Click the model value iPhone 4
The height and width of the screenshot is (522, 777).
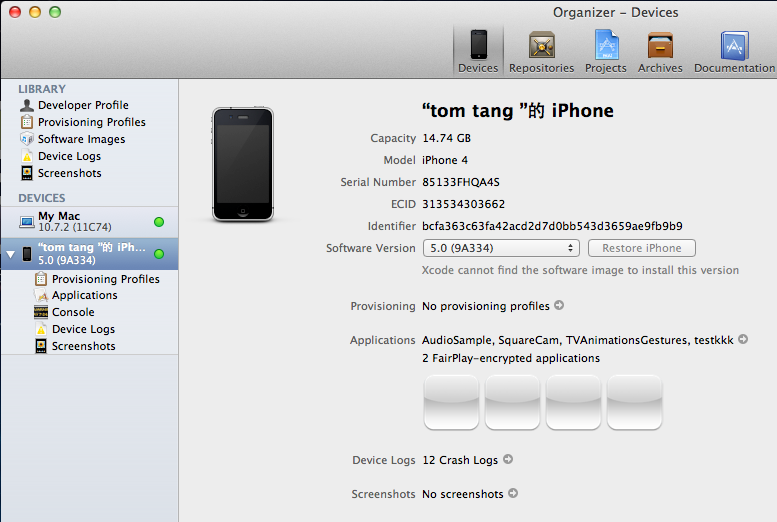pos(445,160)
